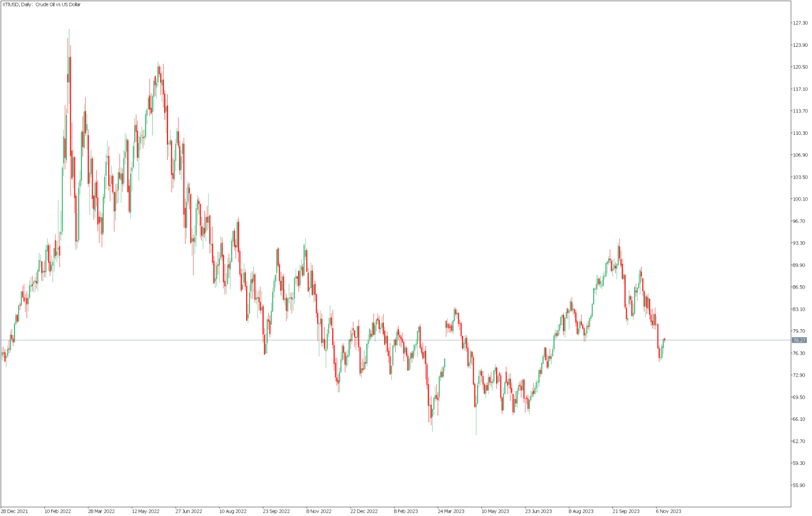
Task: Click the 117.10 price axis label
Action: [800, 89]
